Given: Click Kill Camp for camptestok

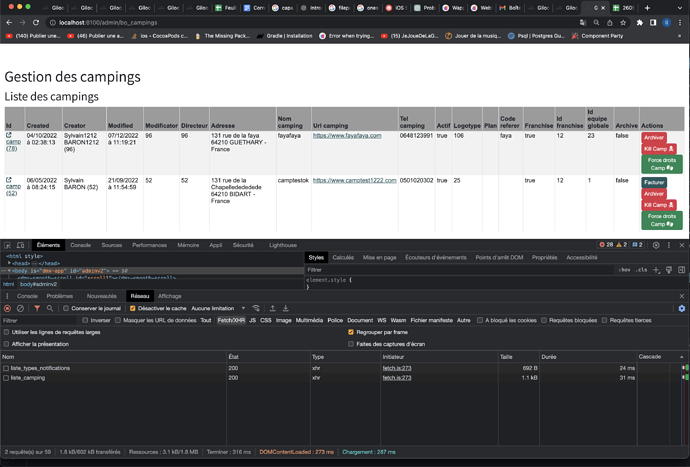Looking at the screenshot, I should (x=659, y=205).
